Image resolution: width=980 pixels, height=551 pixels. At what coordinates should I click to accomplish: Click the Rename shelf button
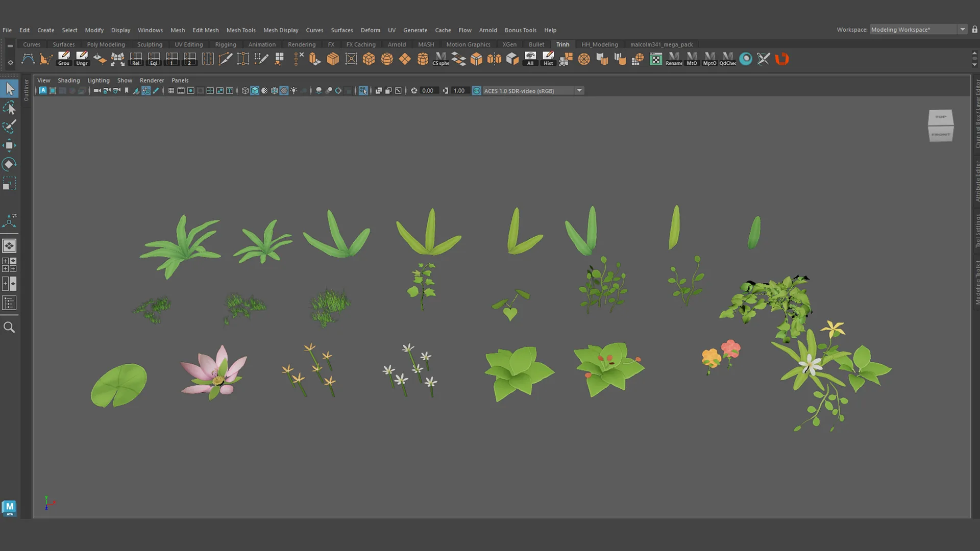pyautogui.click(x=674, y=59)
